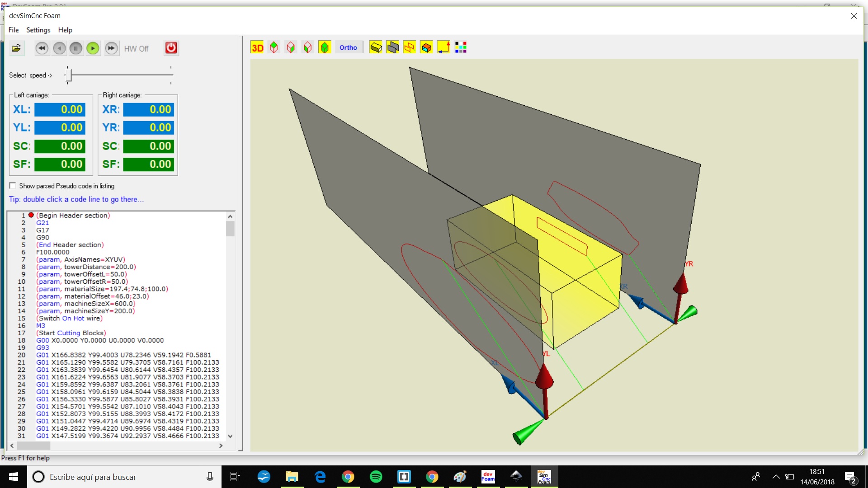Switch to the top face cube view
The image size is (868, 488).
[274, 47]
